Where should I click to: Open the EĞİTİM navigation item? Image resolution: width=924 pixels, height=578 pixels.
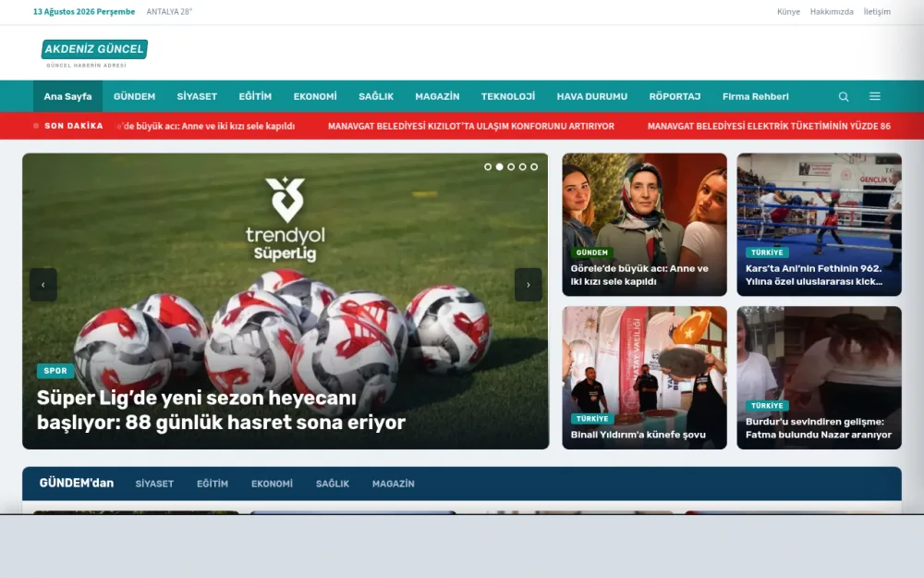(x=255, y=96)
